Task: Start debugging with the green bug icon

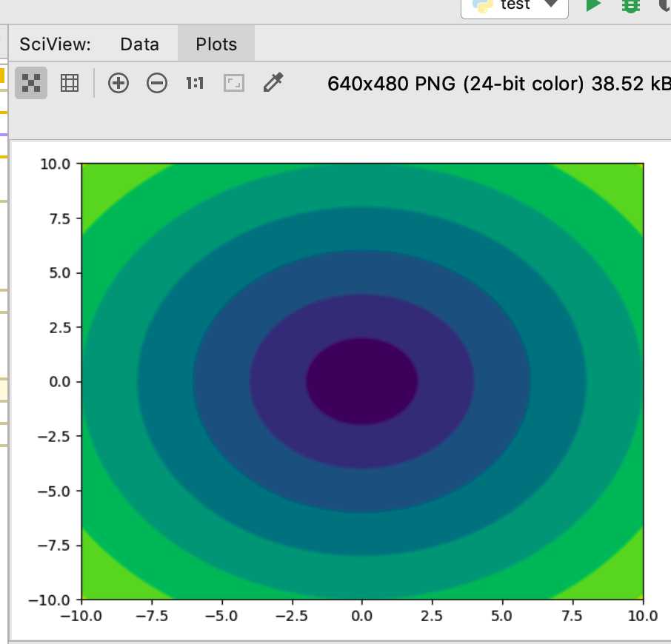Action: click(x=631, y=5)
